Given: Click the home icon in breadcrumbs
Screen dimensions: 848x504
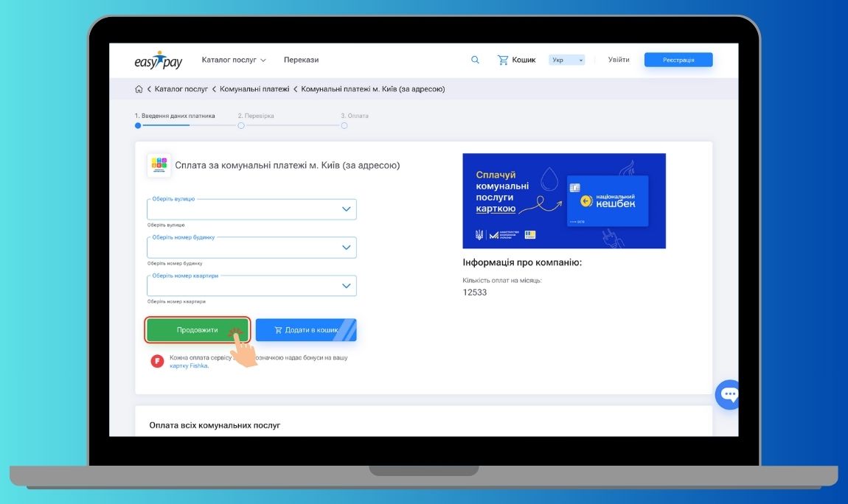Looking at the screenshot, I should pos(139,89).
